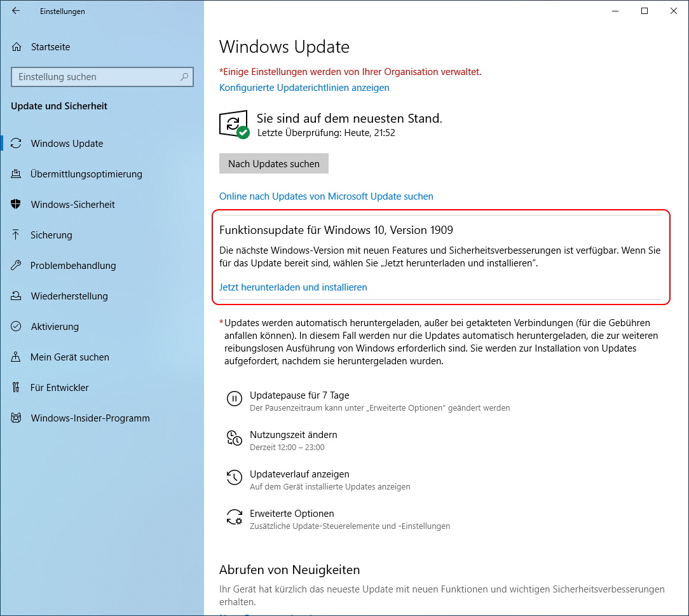Click the Sie sind auf dem neuesten Stand text
This screenshot has width=689, height=616.
coord(350,118)
